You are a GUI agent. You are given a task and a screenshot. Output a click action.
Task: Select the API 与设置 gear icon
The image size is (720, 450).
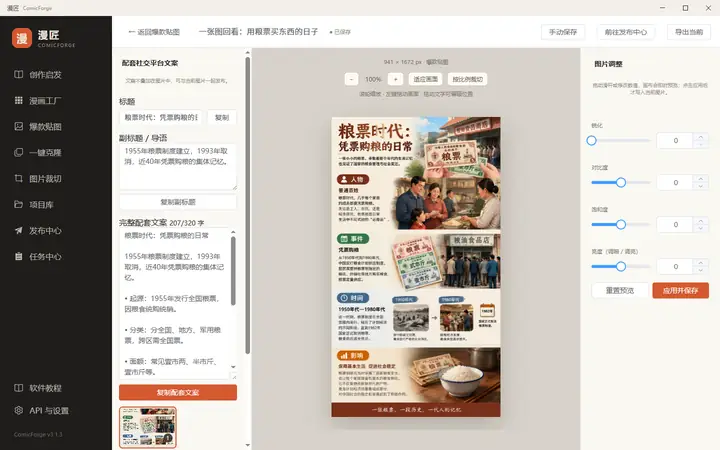coord(18,410)
